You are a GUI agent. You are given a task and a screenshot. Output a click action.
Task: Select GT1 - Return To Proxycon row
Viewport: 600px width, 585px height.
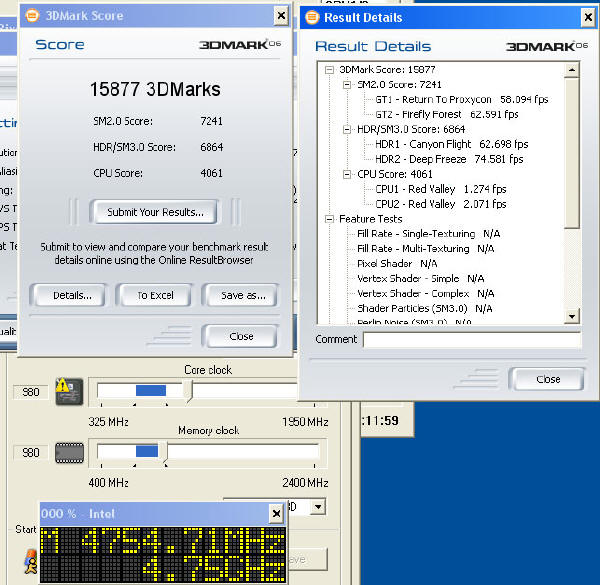tap(461, 100)
